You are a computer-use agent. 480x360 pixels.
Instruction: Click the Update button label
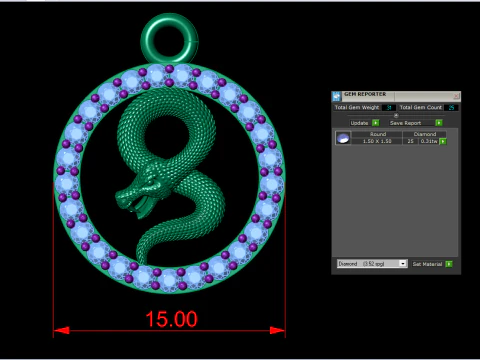pyautogui.click(x=359, y=123)
